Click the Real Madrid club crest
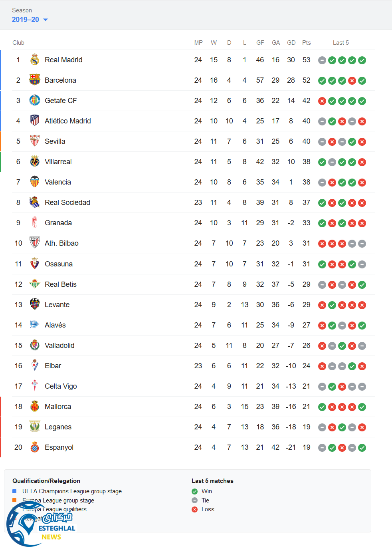Viewport: 392px width, 558px height. click(x=35, y=60)
